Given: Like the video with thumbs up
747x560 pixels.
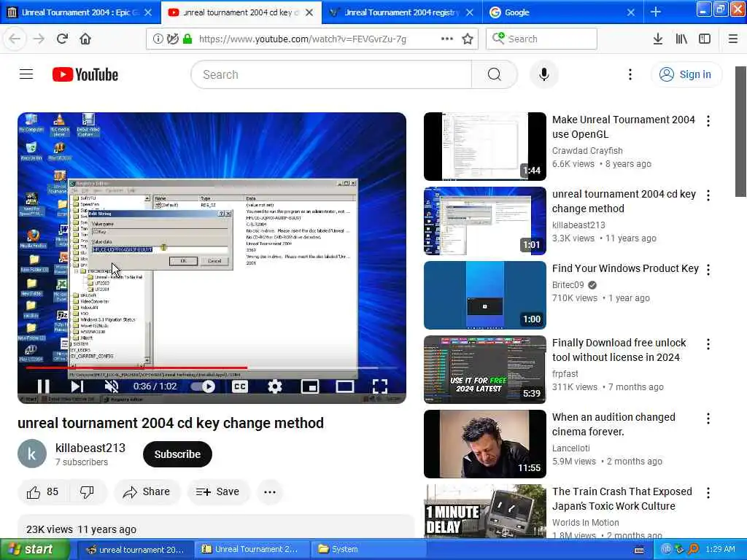Looking at the screenshot, I should [x=42, y=492].
